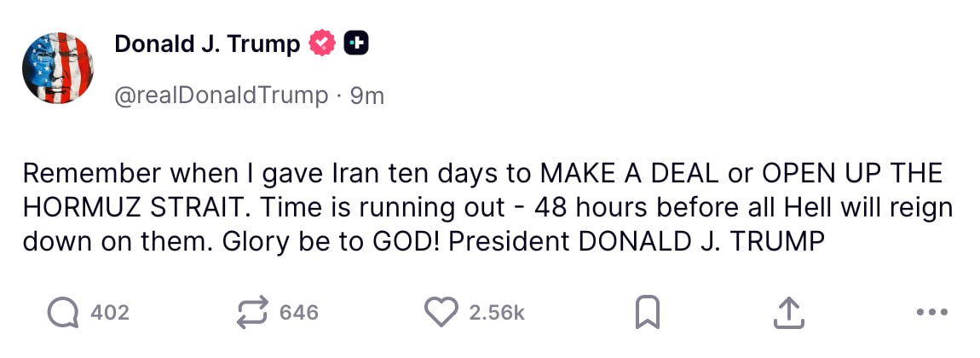The width and height of the screenshot is (980, 358).
Task: Open the share upload icon
Action: pyautogui.click(x=788, y=313)
